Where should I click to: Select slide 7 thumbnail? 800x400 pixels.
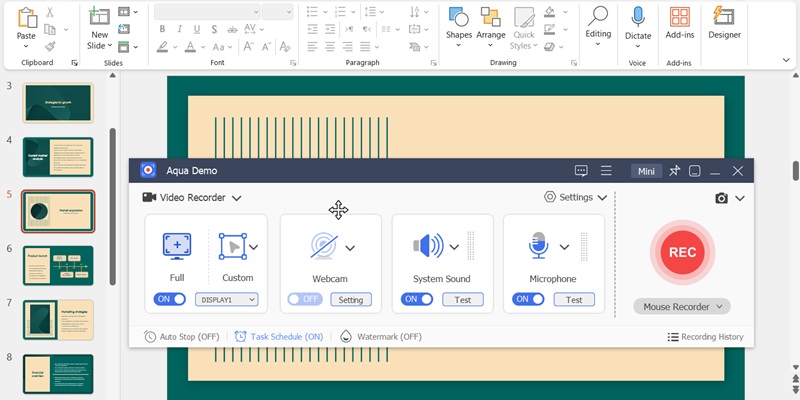[x=58, y=319]
